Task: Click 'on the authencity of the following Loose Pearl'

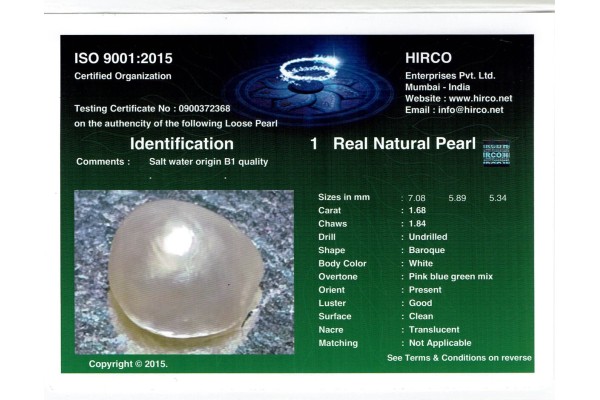Action: click(x=176, y=124)
